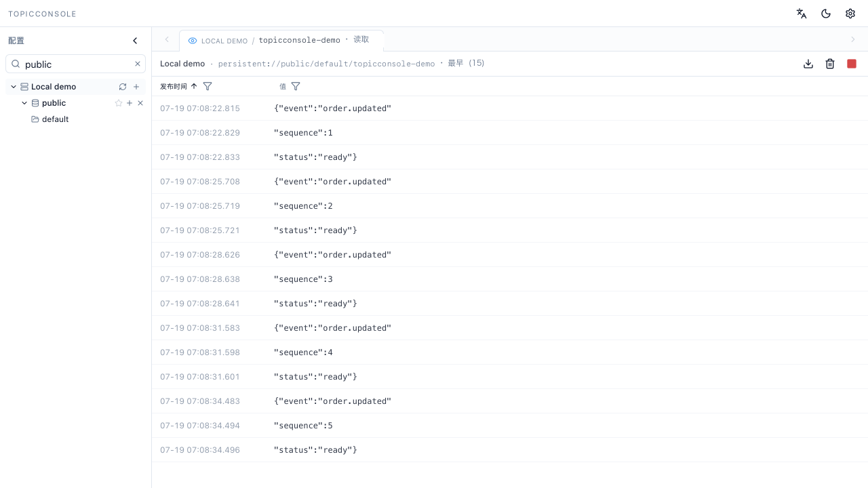The height and width of the screenshot is (488, 868).
Task: Download the messages with export icon
Action: click(x=808, y=64)
